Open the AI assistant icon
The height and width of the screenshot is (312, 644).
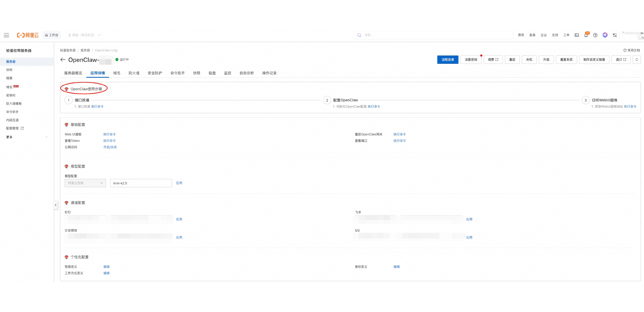[x=605, y=35]
